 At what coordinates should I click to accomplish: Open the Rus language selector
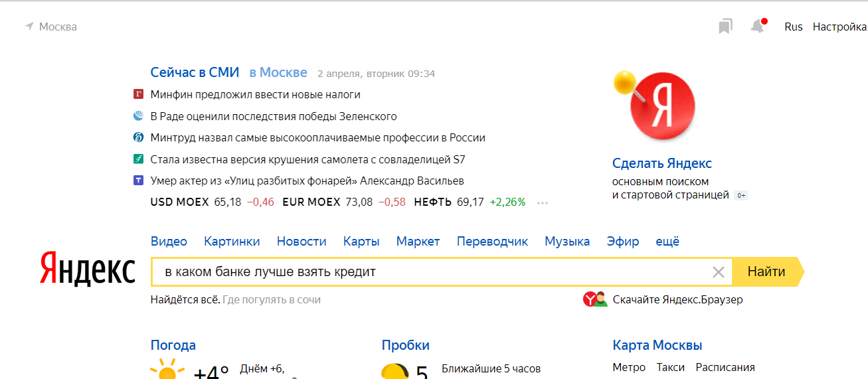(x=794, y=27)
